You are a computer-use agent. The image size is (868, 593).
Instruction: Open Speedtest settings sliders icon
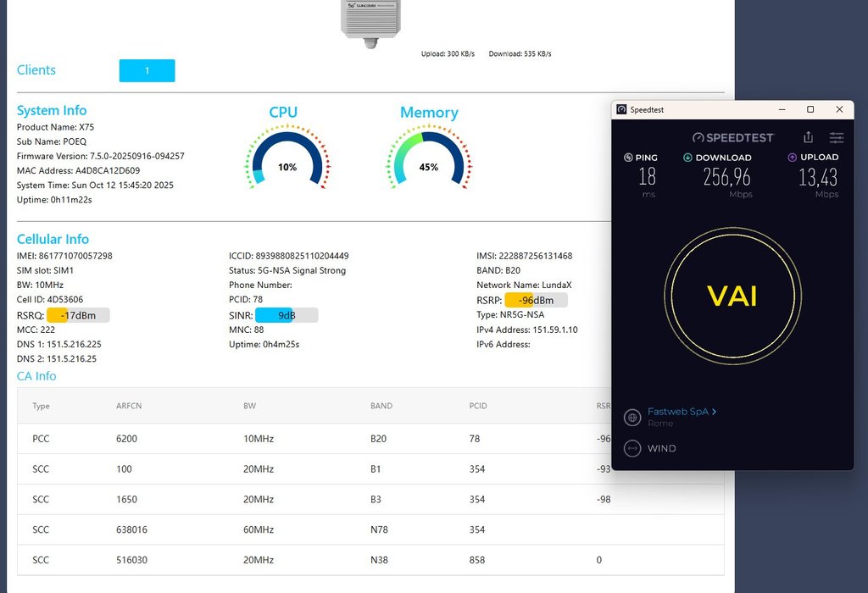(837, 137)
